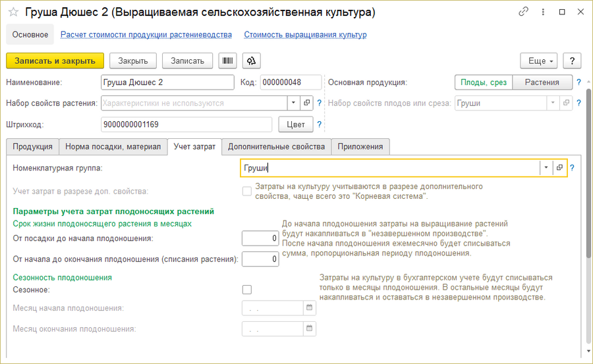Click От посадки до начала плодоношения field
The width and height of the screenshot is (593, 364).
pos(260,238)
